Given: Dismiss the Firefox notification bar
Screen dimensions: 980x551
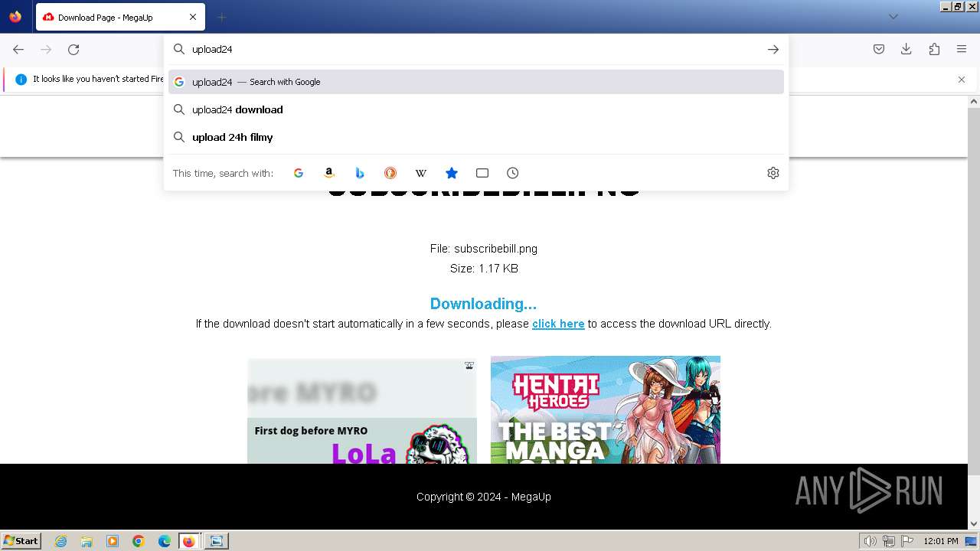Looking at the screenshot, I should click(962, 80).
